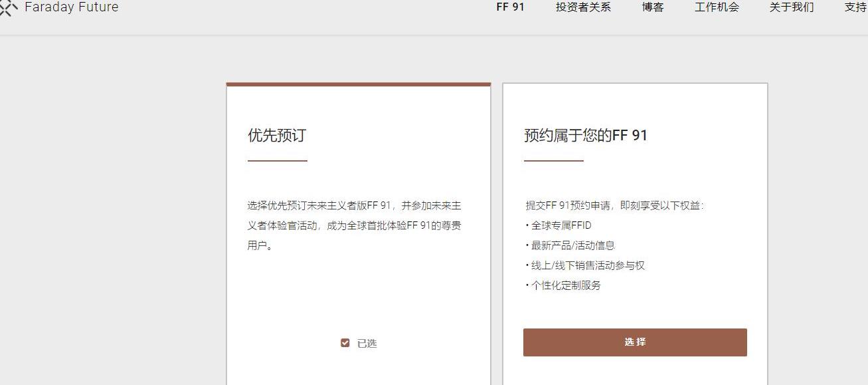
Task: Click the Faraday Future brand name
Action: [x=71, y=7]
